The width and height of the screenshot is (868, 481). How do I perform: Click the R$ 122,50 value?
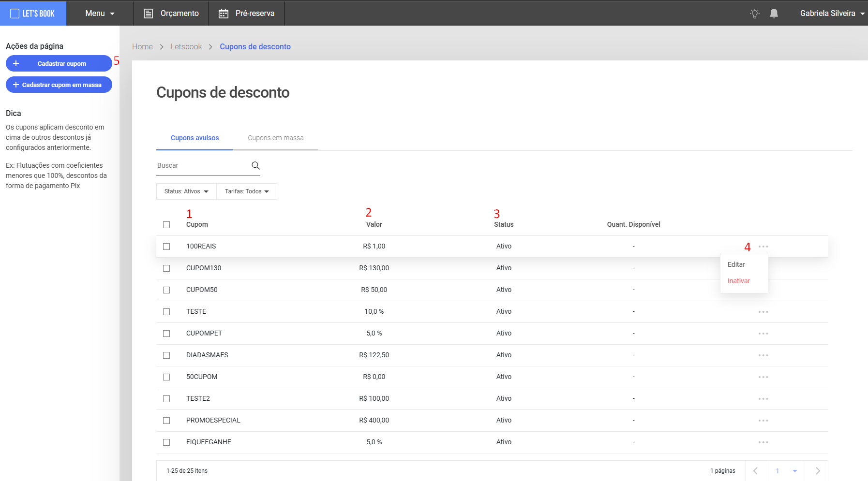[x=374, y=355]
